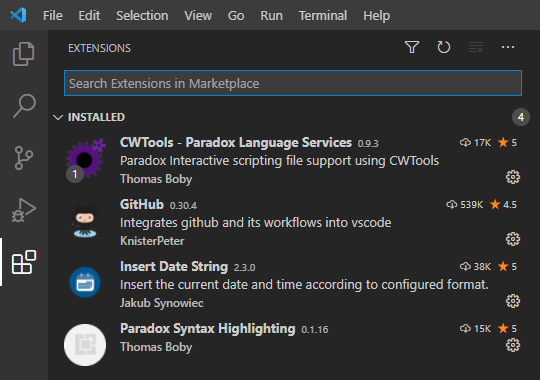Open the Selection menu
The height and width of the screenshot is (380, 540).
[142, 16]
